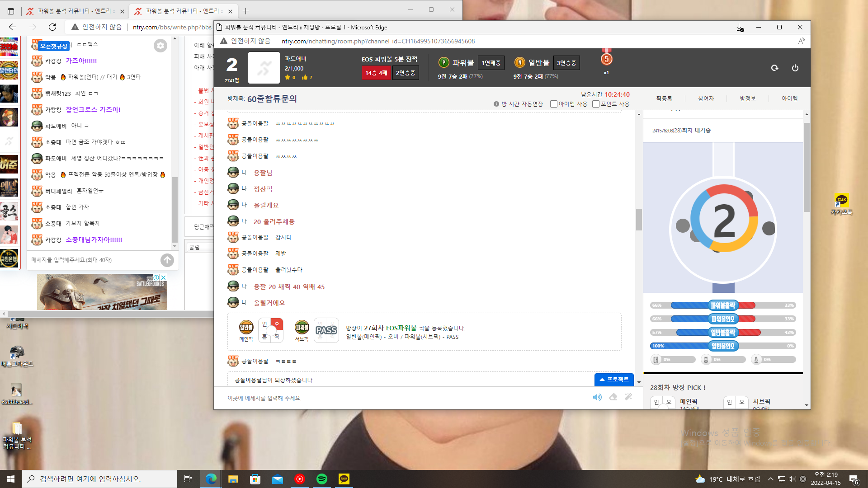
Task: Open KakaoTalk from the taskbar
Action: pyautogui.click(x=344, y=479)
